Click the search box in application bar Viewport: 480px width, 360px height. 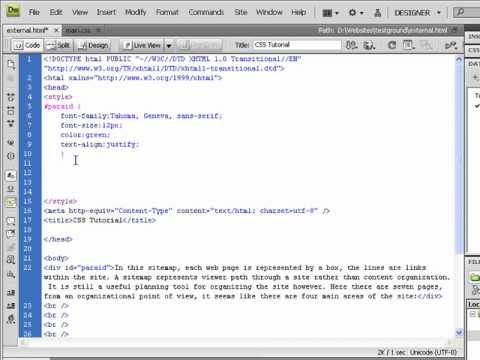[467, 13]
